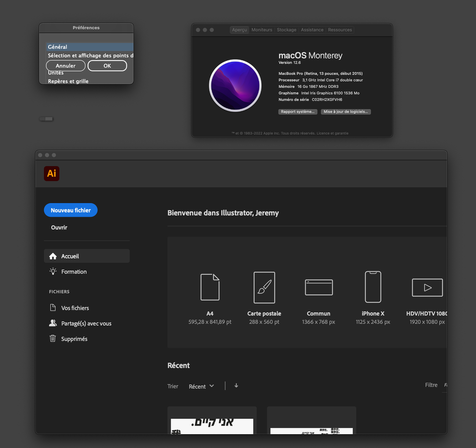Click the Filtre field label
This screenshot has height=448, width=476.
click(431, 385)
